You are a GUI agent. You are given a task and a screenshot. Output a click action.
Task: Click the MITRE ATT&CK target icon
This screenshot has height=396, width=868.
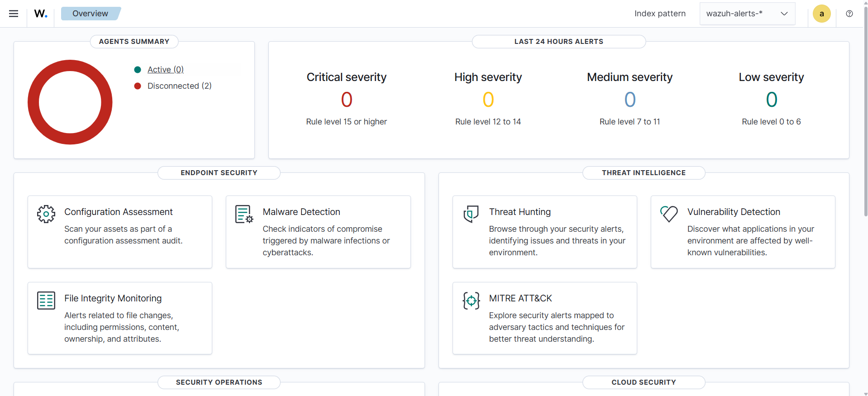pos(471,301)
